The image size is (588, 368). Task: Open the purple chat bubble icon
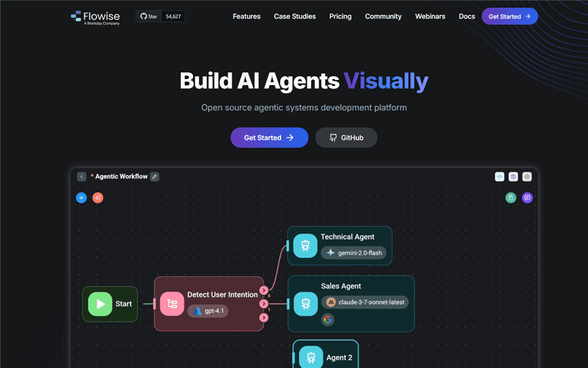pos(527,197)
